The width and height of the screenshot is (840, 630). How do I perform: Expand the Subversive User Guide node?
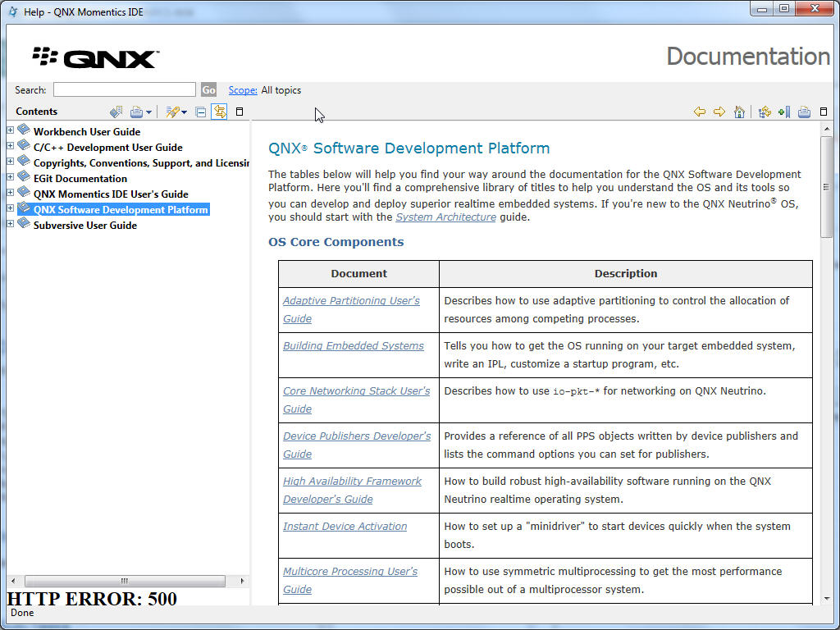coord(10,223)
